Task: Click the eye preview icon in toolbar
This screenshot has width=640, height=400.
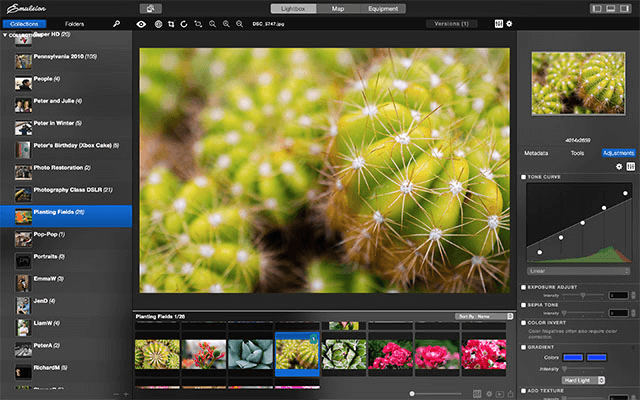Action: [x=141, y=22]
